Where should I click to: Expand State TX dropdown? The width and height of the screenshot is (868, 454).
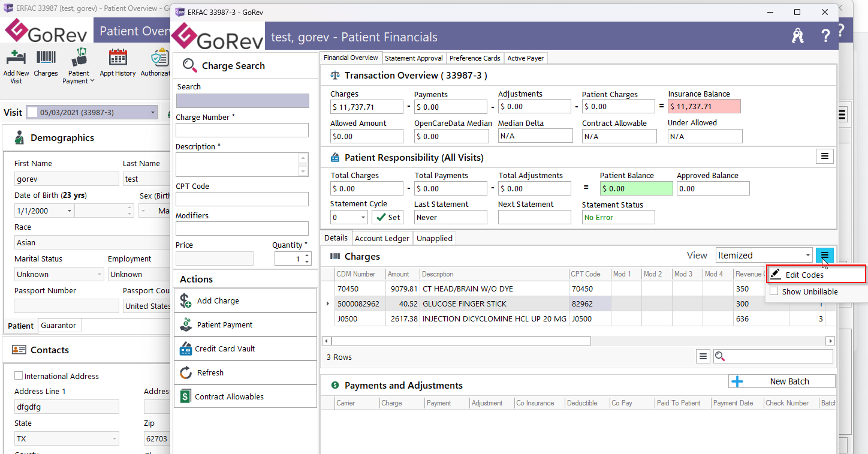coord(114,438)
